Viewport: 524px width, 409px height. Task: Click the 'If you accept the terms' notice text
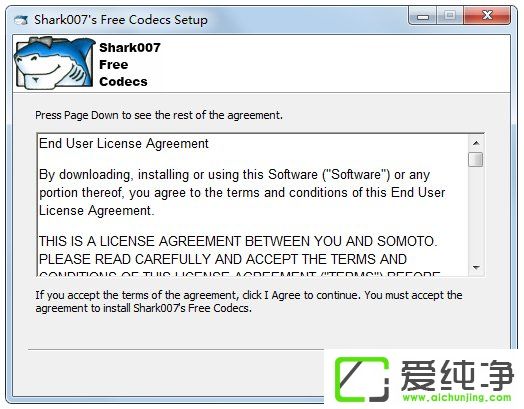(249, 301)
